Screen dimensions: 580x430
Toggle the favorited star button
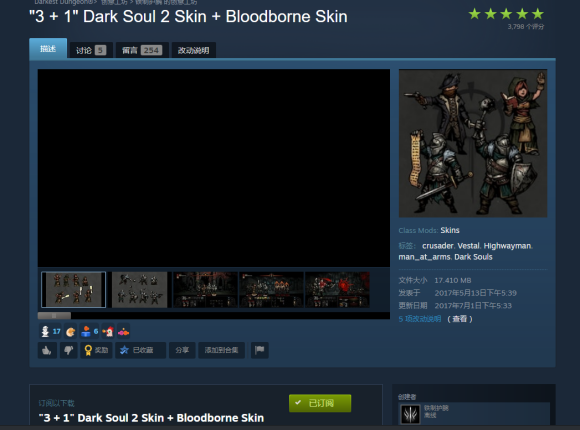pos(140,350)
